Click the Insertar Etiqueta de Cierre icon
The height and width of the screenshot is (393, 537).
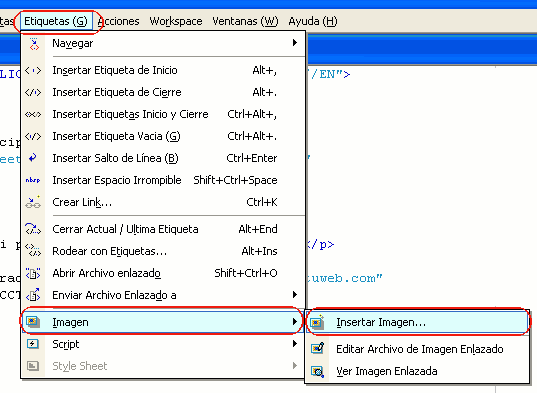pos(33,92)
